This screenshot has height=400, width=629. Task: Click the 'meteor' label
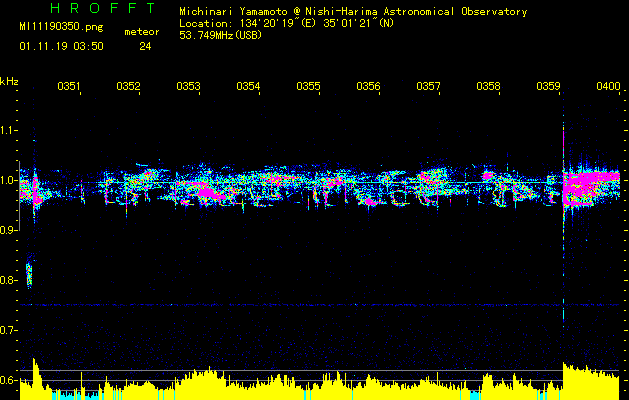point(142,32)
